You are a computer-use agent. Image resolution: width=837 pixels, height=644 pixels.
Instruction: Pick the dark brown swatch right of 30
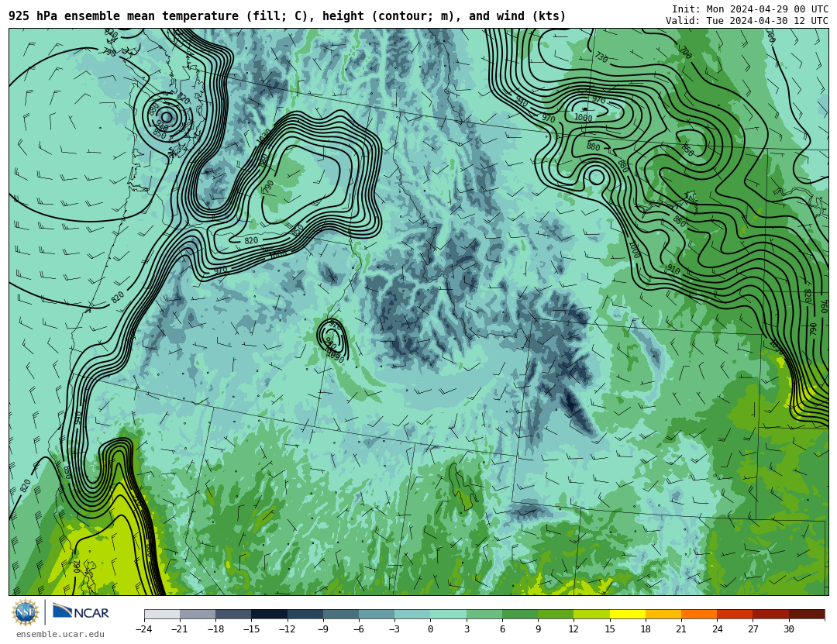point(807,614)
